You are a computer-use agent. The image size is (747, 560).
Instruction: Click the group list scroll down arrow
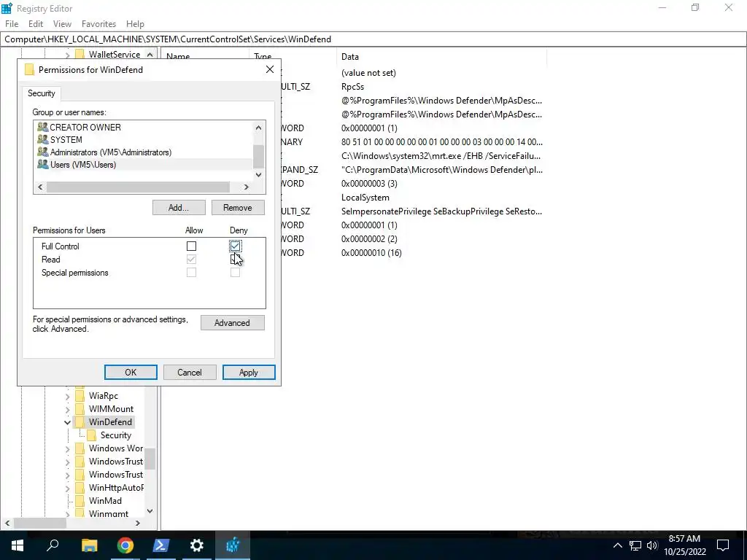coord(258,175)
